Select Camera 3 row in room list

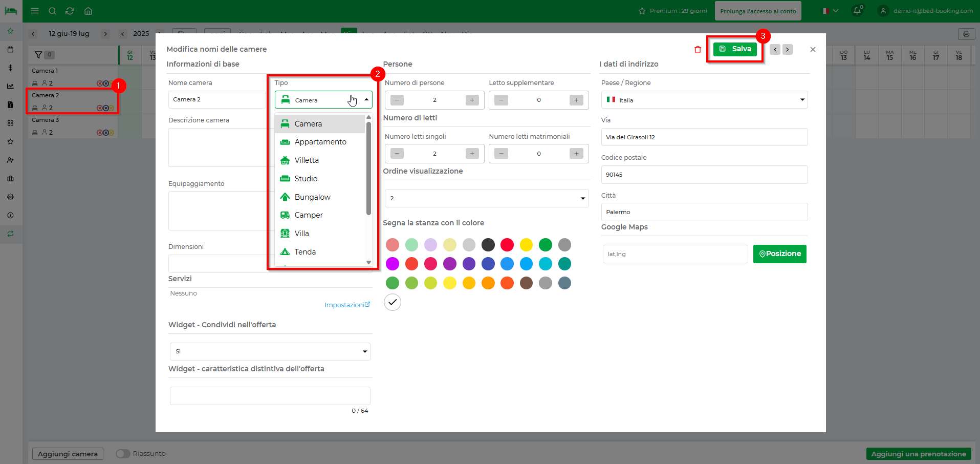coord(73,126)
